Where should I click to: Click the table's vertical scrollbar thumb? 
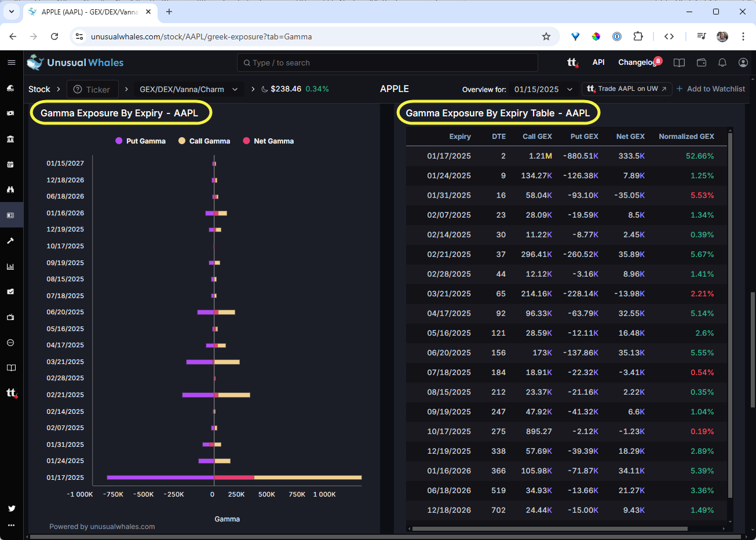(x=729, y=315)
